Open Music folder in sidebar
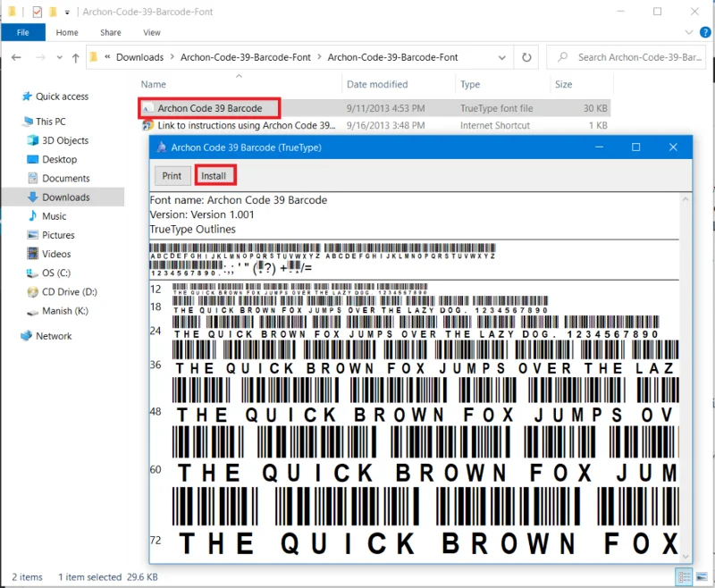 [x=54, y=216]
